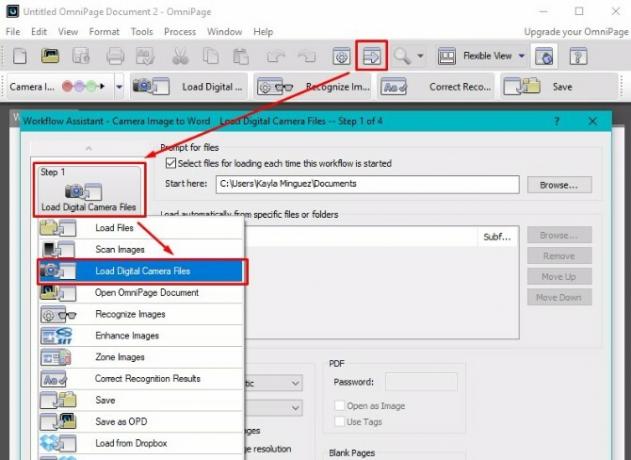Open the Edit menu
631x460 pixels.
pyautogui.click(x=39, y=32)
